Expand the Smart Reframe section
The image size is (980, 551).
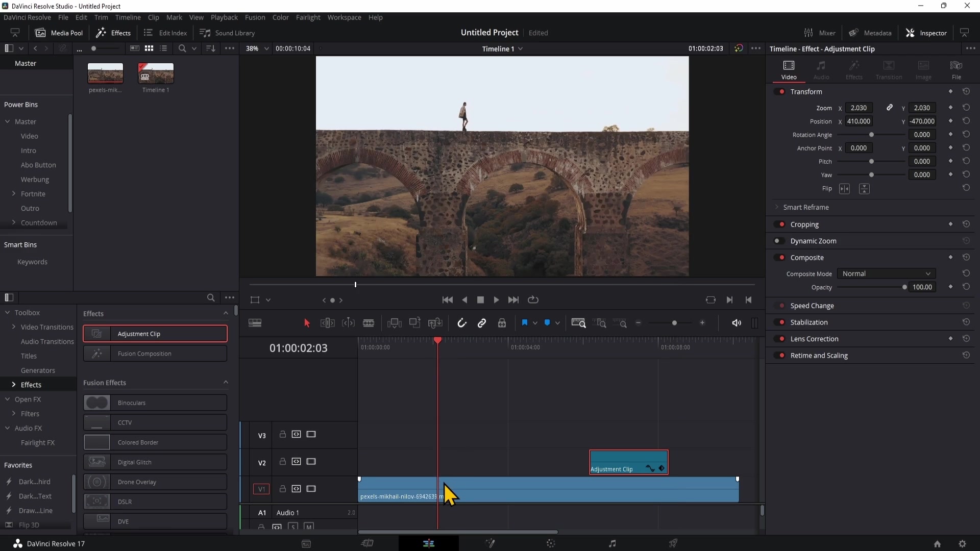pyautogui.click(x=776, y=207)
